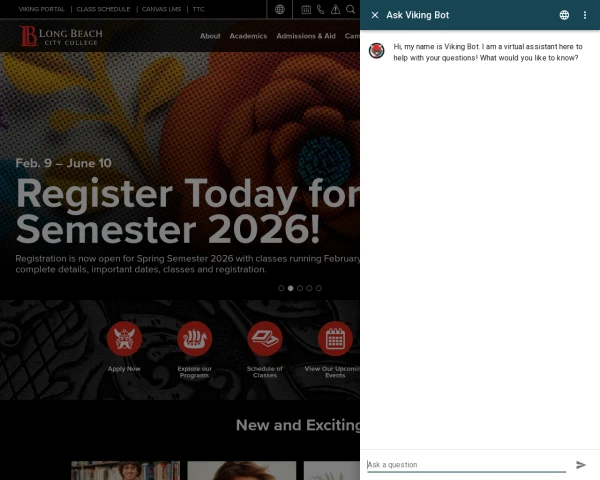Click the Explore our Programs ship icon
600x480 pixels.
tap(194, 339)
